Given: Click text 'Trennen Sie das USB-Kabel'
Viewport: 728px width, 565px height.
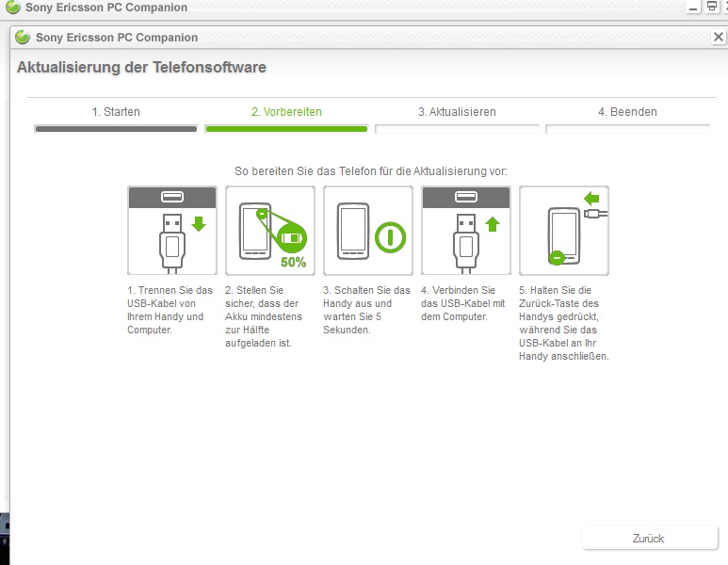Looking at the screenshot, I should tap(170, 297).
